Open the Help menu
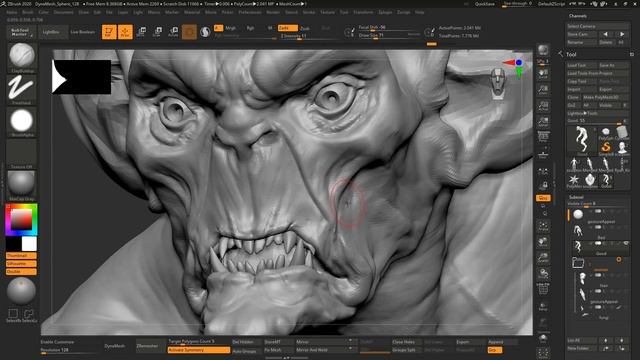 419,13
